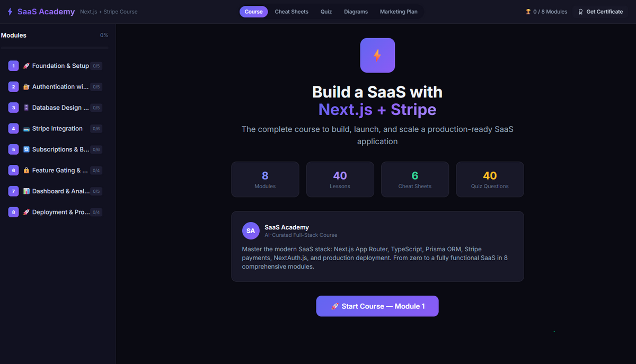Click the bar chart emoji of Dashboard module

pyautogui.click(x=26, y=191)
